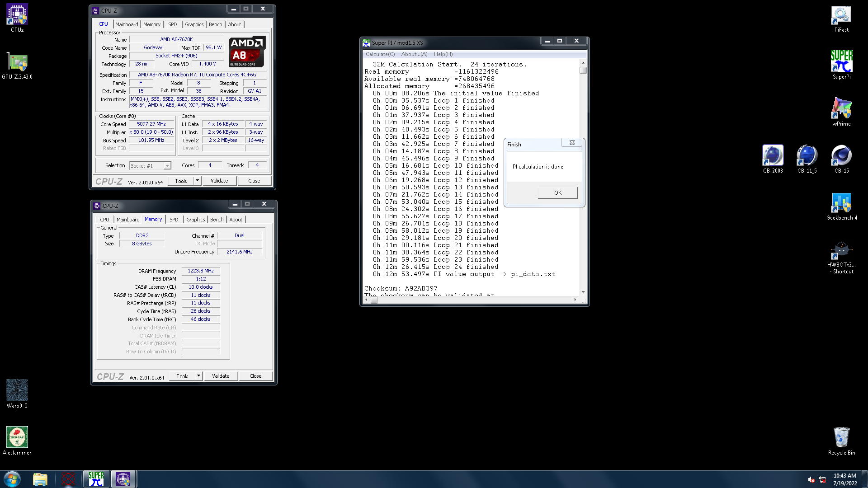This screenshot has width=868, height=488.
Task: Click Validate in top CPU-Z window
Action: (219, 181)
